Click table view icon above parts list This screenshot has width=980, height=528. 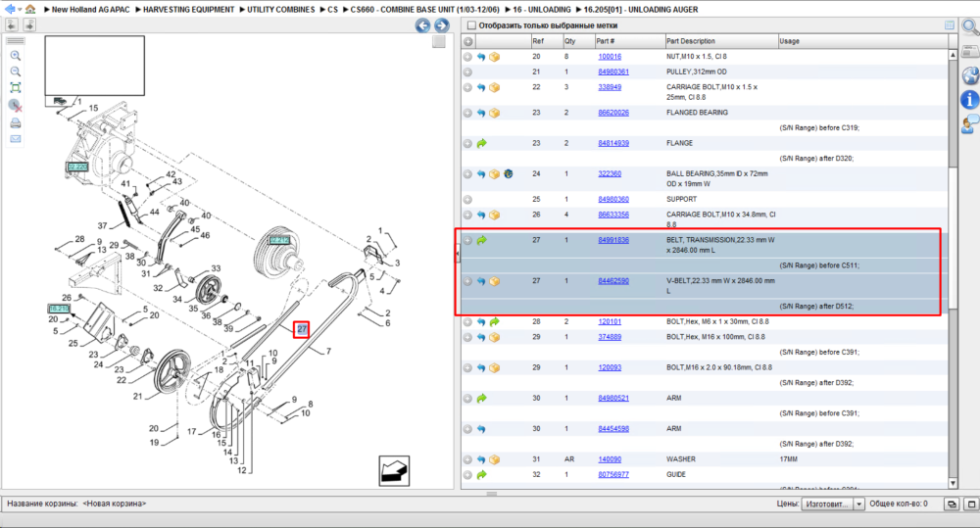point(950,25)
